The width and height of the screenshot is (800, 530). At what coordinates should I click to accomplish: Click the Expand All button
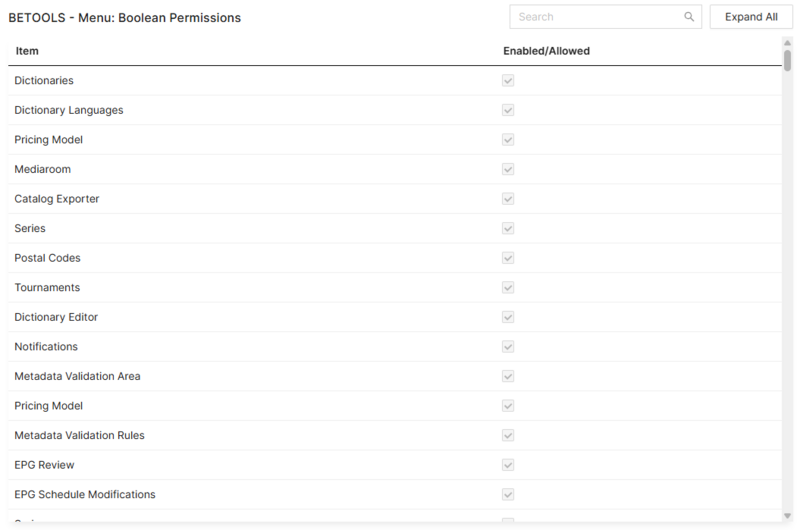(x=751, y=17)
